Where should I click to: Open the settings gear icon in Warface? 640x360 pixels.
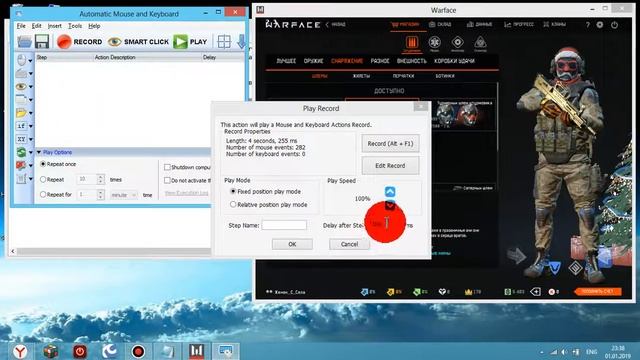click(600, 25)
